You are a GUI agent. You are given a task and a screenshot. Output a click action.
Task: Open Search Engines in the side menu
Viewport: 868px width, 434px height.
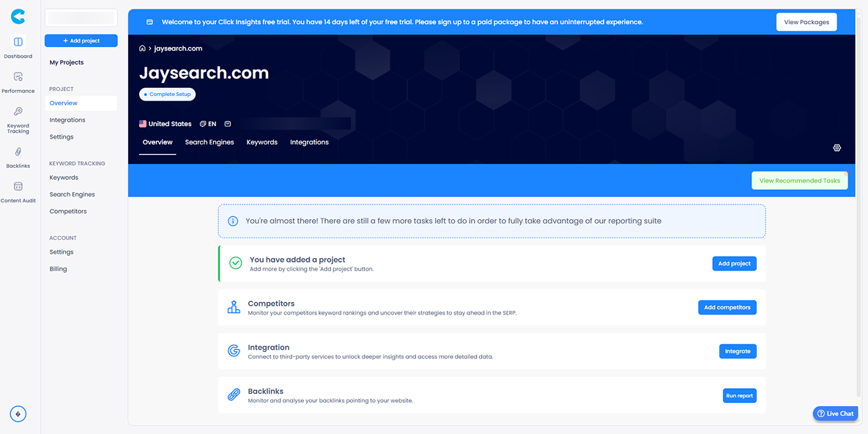point(72,194)
